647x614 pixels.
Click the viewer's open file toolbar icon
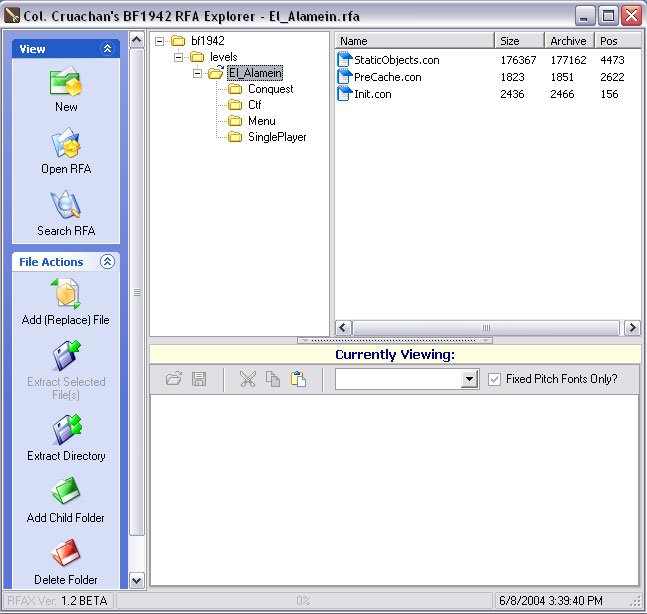click(x=174, y=378)
